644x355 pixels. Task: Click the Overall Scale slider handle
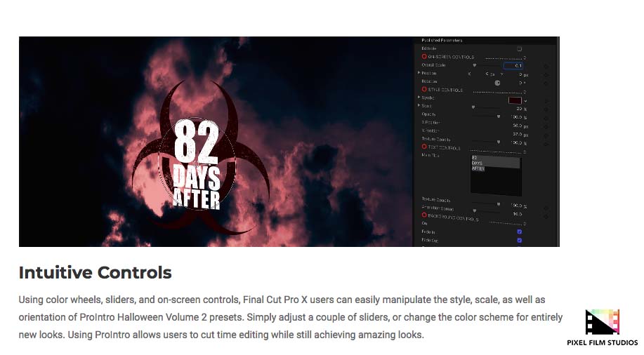474,65
